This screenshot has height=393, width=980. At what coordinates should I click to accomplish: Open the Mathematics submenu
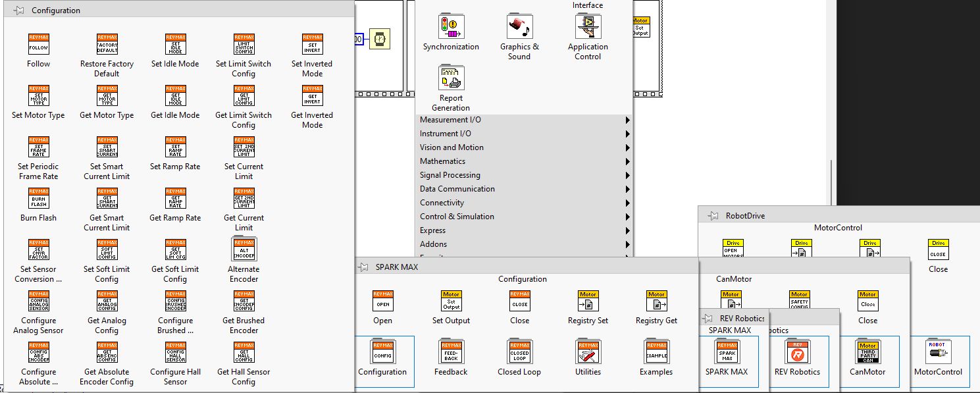[525, 161]
